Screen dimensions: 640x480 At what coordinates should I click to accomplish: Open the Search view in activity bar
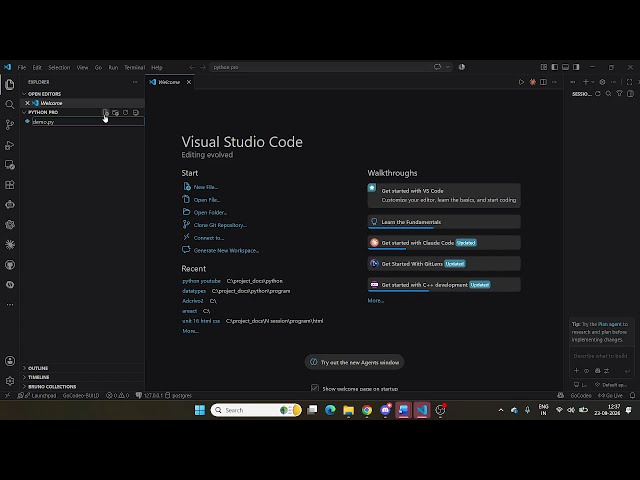click(x=10, y=104)
